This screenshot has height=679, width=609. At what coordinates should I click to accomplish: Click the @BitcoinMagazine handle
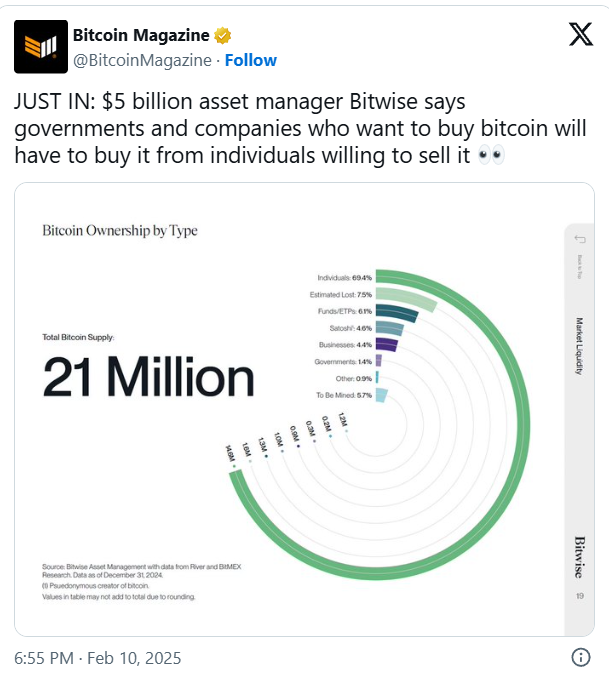[142, 60]
